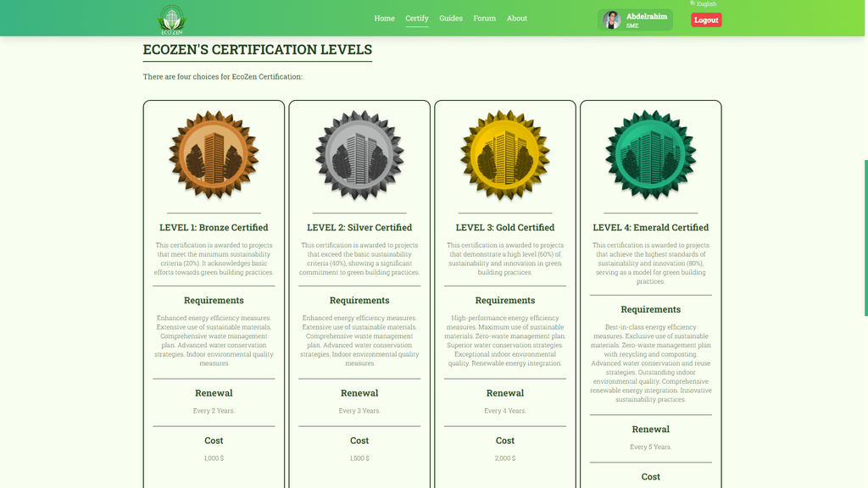The width and height of the screenshot is (868, 488).
Task: Click the EcoZen logo in the header
Action: pyautogui.click(x=171, y=20)
